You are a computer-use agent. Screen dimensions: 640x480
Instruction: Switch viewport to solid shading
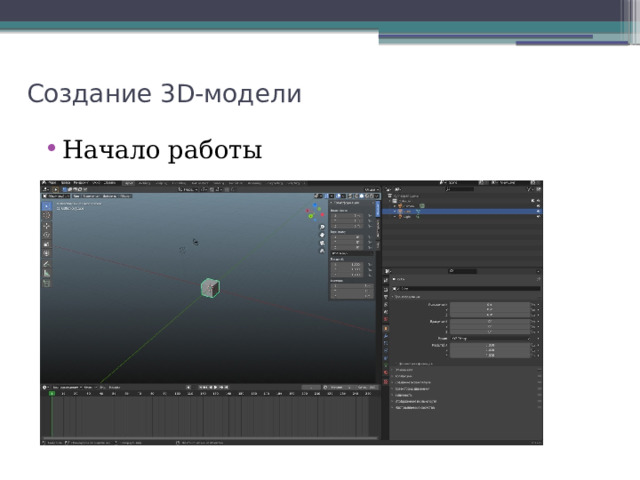coord(362,196)
